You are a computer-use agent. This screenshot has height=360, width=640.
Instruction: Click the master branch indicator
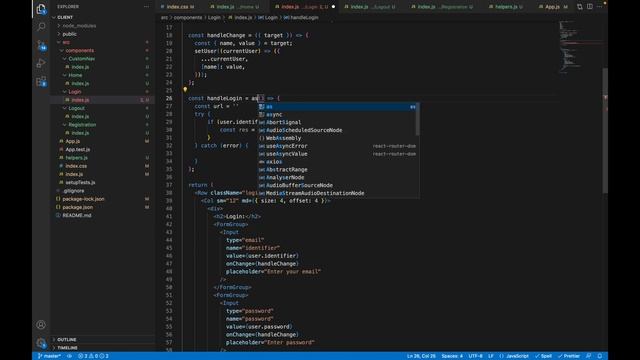49,356
